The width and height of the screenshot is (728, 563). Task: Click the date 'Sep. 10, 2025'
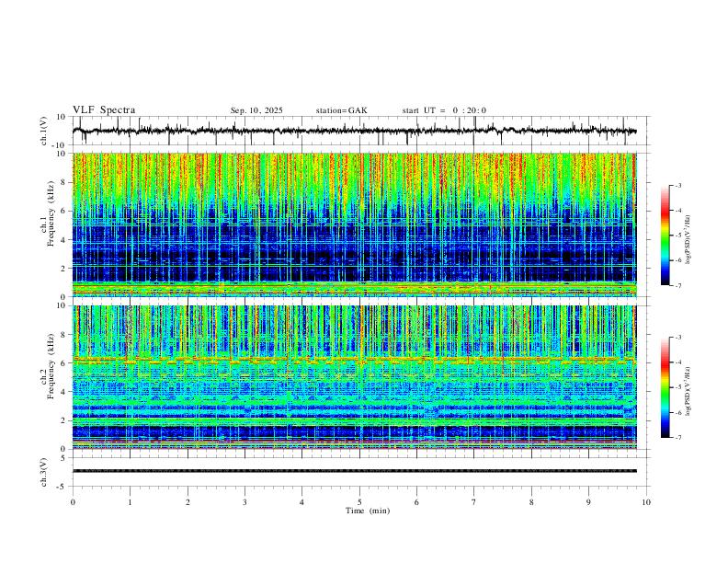256,110
